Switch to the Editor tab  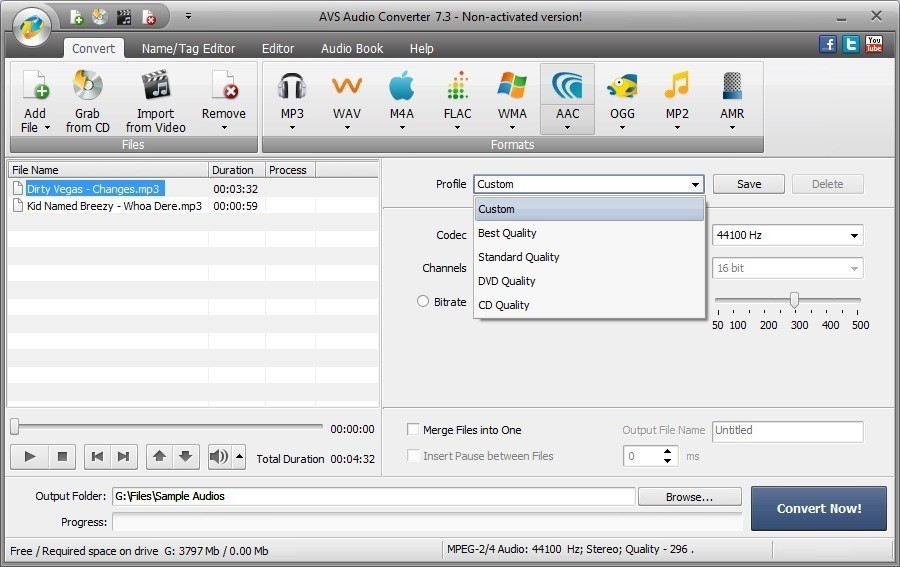click(278, 49)
